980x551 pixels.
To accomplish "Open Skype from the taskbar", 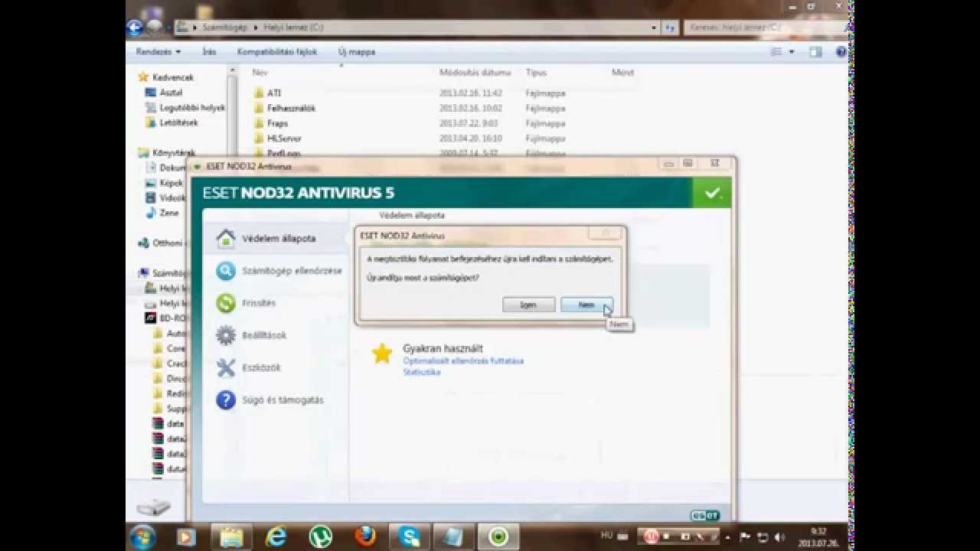I will click(409, 536).
